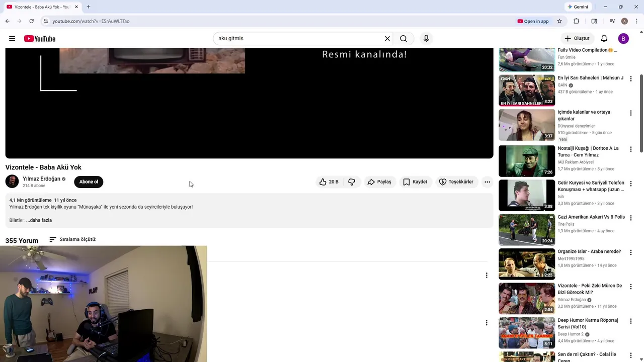This screenshot has height=362, width=644.
Task: Share the video with Paylaş
Action: click(379, 182)
